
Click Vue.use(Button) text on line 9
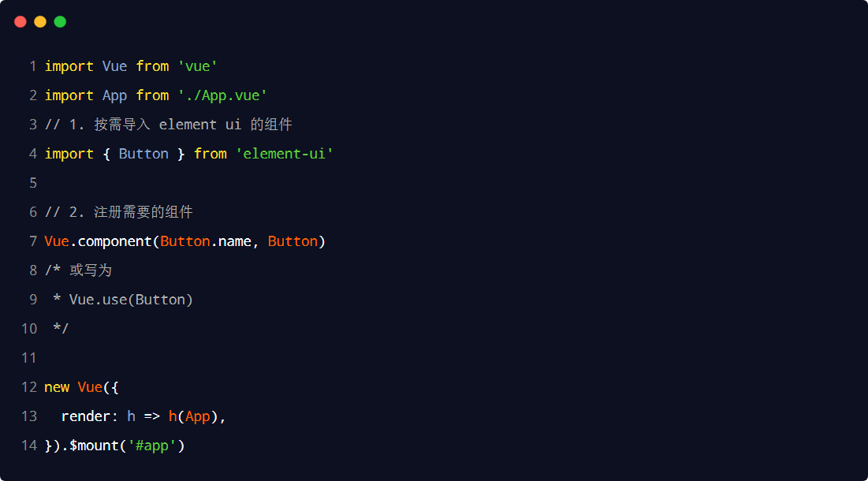pos(131,300)
